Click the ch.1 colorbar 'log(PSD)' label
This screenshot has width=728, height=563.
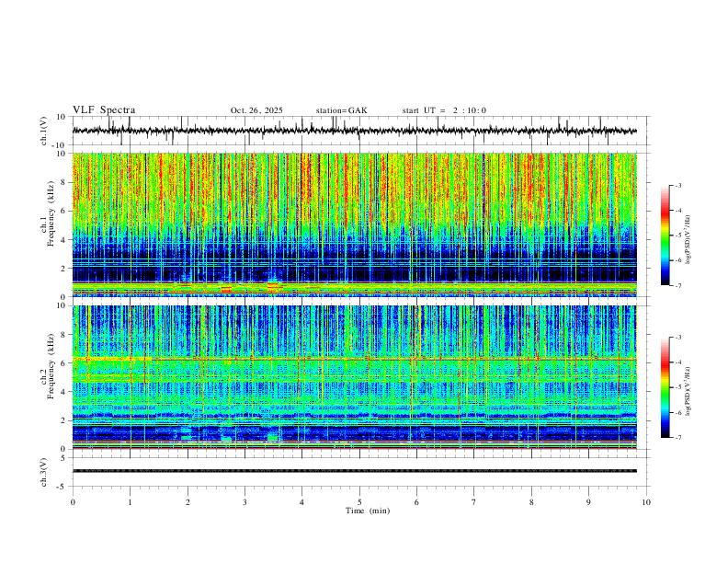(x=688, y=240)
